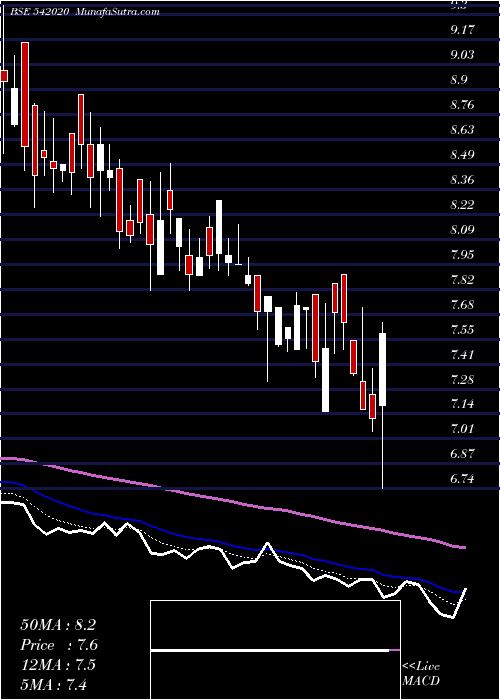Click the 7.55 price axis label
Screen dimensions: 500x700
click(x=463, y=330)
